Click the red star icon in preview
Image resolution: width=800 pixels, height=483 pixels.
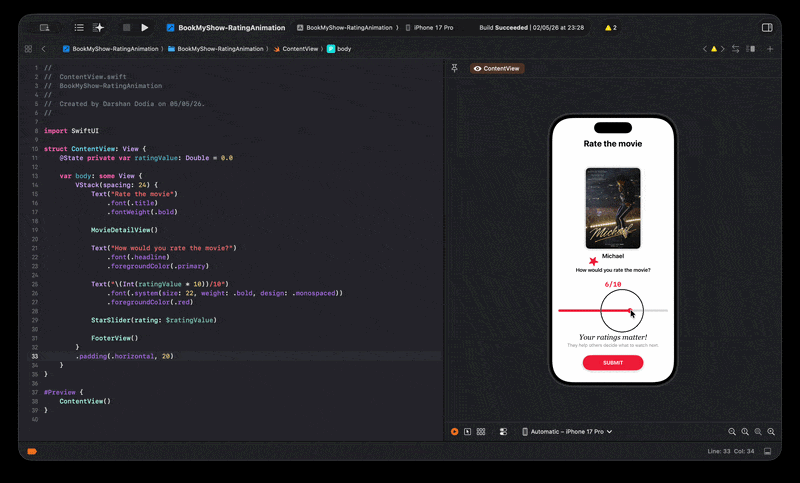pyautogui.click(x=593, y=261)
